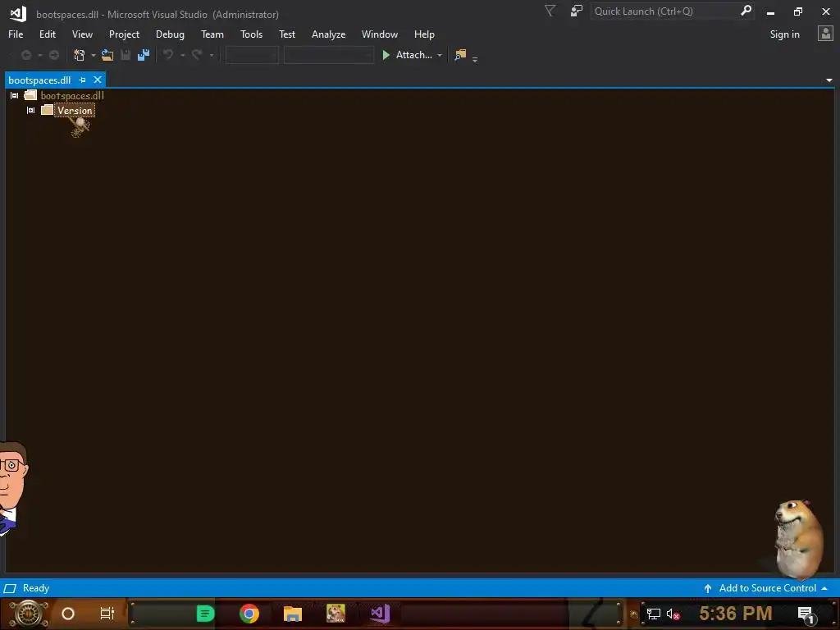Click the Redo toolbar icon
This screenshot has width=840, height=630.
click(x=197, y=55)
